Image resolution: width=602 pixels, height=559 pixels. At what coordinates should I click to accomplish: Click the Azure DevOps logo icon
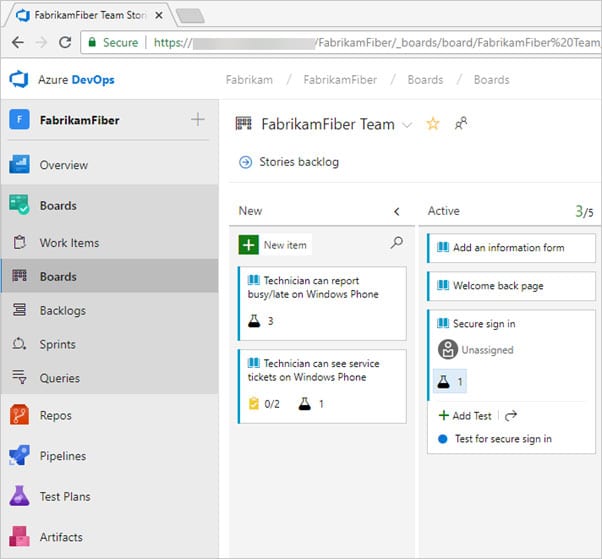[19, 79]
